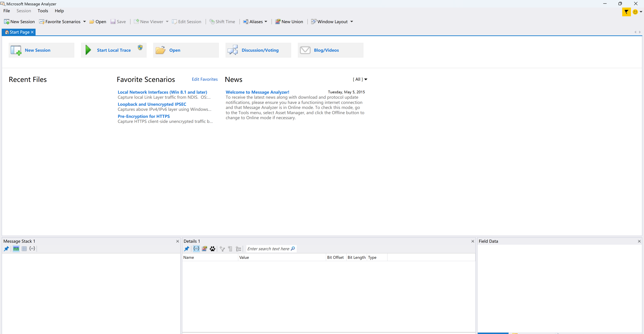Open the Window Layout dropdown
This screenshot has height=334, width=644.
(x=352, y=21)
